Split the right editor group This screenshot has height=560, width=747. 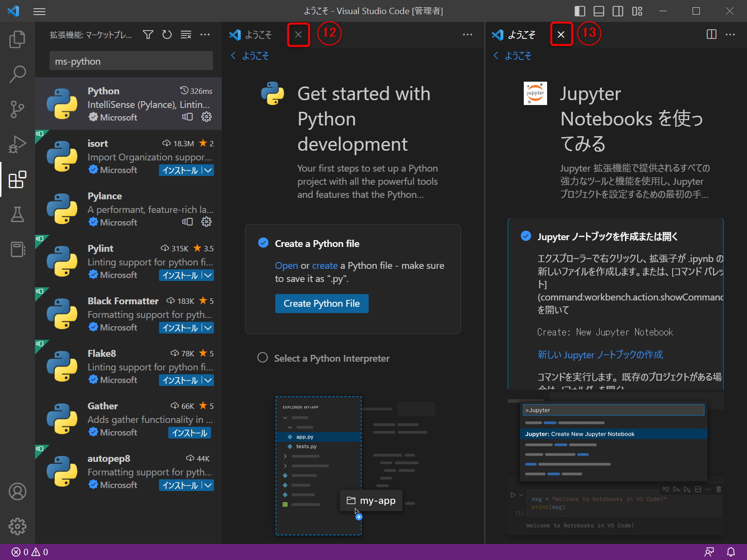(711, 35)
